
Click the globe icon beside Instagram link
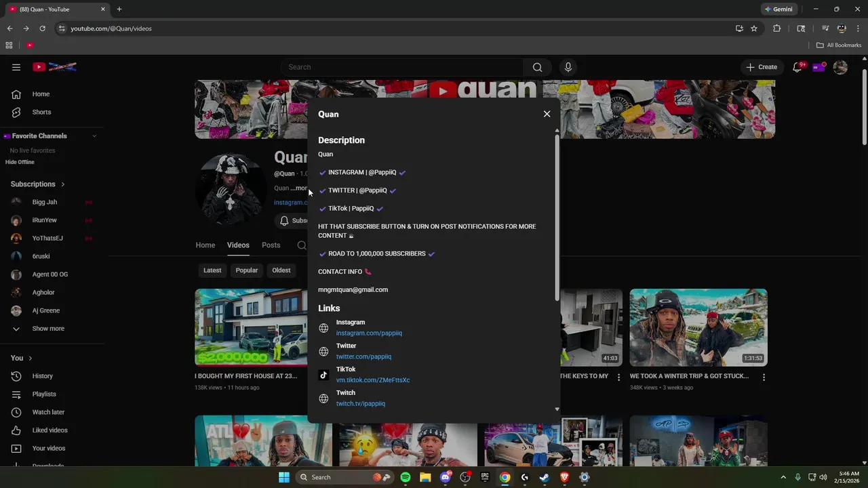coord(323,328)
